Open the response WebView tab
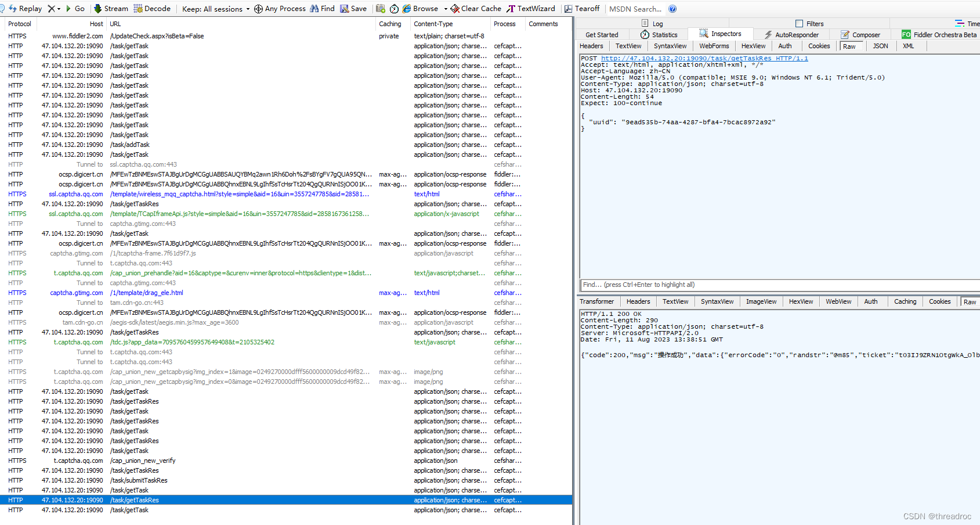Image resolution: width=980 pixels, height=525 pixels. pyautogui.click(x=838, y=301)
